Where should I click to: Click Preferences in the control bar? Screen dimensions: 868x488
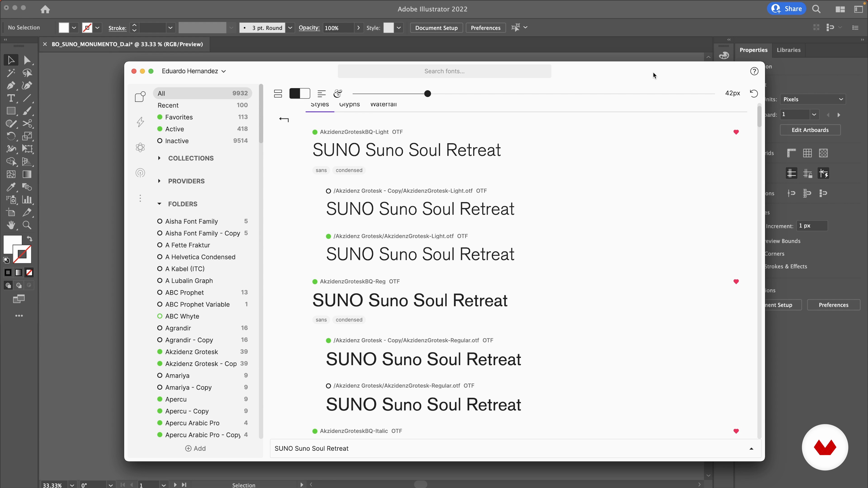(485, 28)
